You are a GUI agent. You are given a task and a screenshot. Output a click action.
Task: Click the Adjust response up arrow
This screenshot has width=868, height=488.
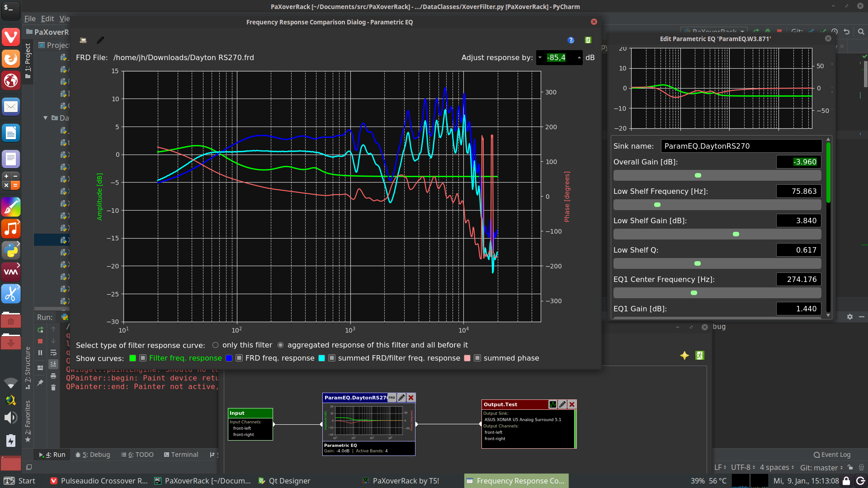pyautogui.click(x=579, y=58)
